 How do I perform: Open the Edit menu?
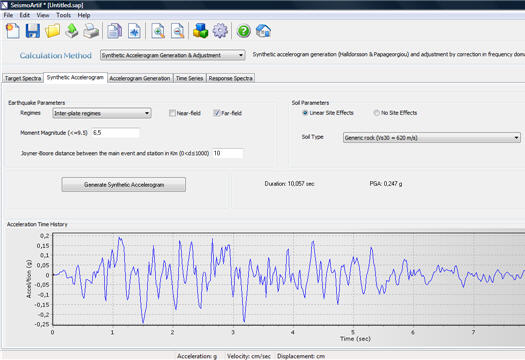pyautogui.click(x=24, y=15)
